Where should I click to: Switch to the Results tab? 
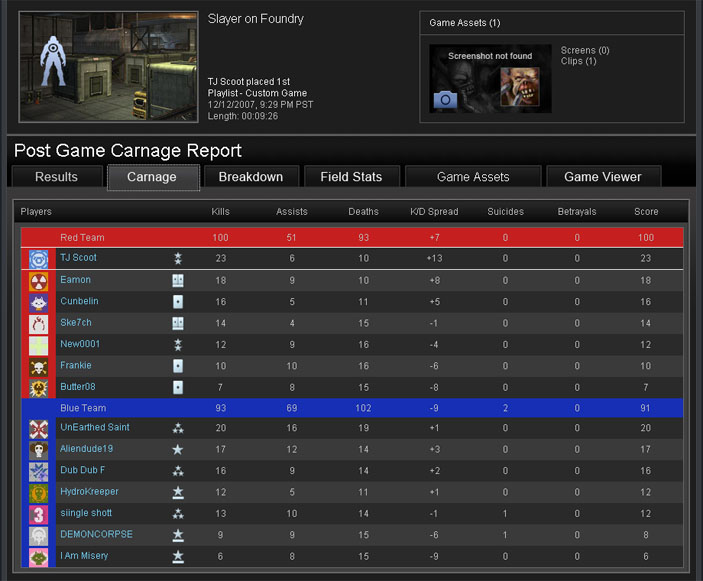click(56, 177)
